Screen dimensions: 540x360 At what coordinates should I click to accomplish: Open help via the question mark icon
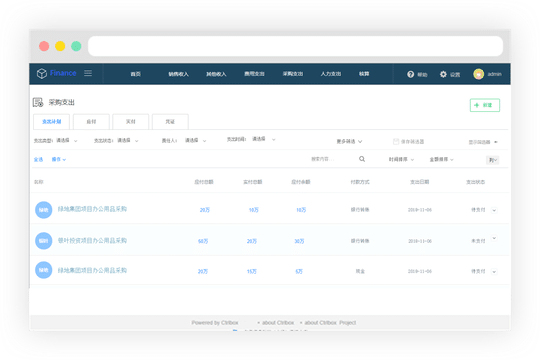pyautogui.click(x=411, y=74)
